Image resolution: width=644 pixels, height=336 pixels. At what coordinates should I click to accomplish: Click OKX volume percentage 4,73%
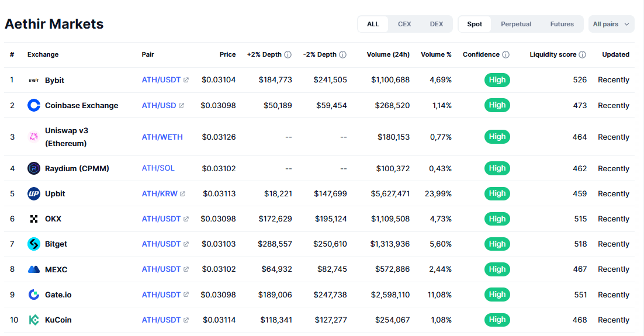click(441, 219)
